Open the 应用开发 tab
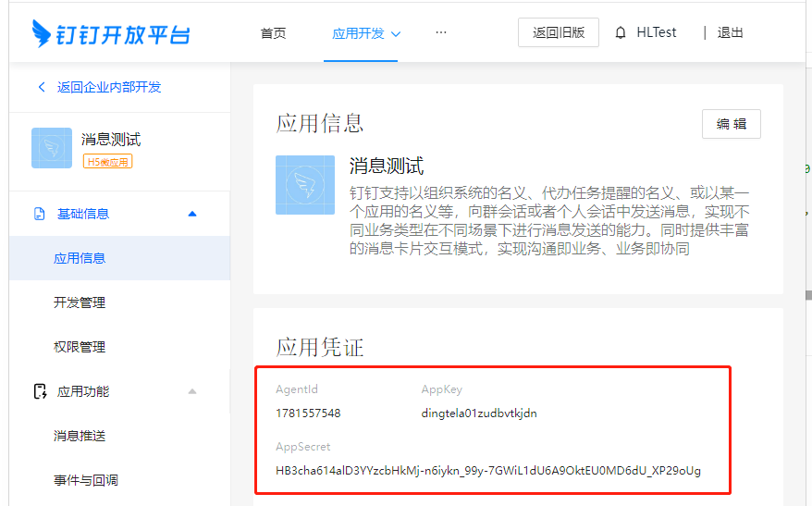The image size is (812, 506). (x=358, y=33)
